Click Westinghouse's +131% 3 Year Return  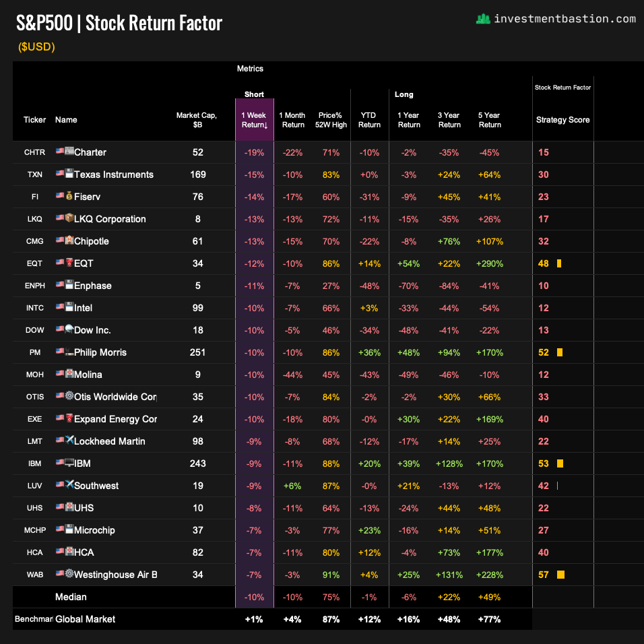click(x=449, y=575)
